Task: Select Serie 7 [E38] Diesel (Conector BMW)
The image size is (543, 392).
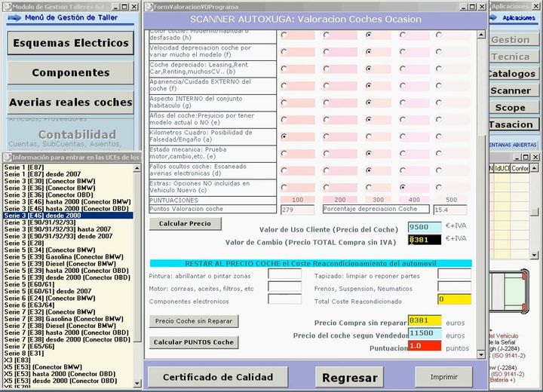Action: [x=60, y=326]
